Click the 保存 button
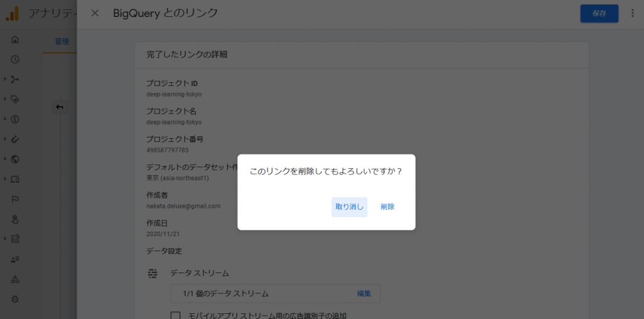 599,14
